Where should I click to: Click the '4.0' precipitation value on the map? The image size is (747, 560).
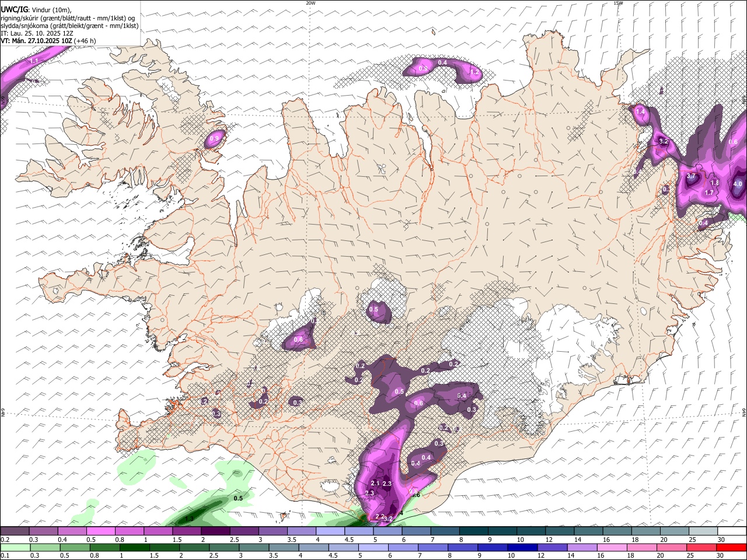738,184
